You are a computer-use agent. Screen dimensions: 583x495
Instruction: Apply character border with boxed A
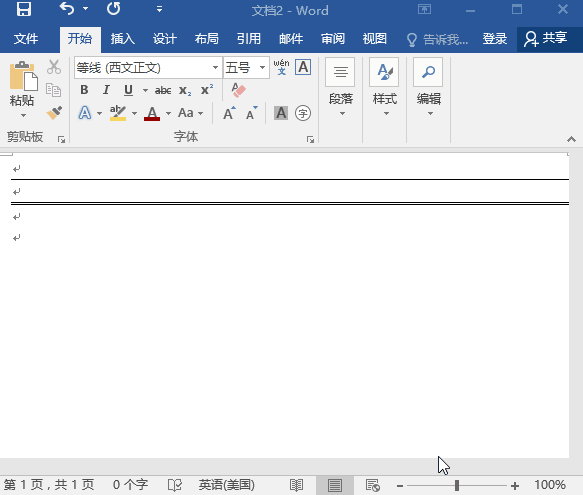point(303,67)
